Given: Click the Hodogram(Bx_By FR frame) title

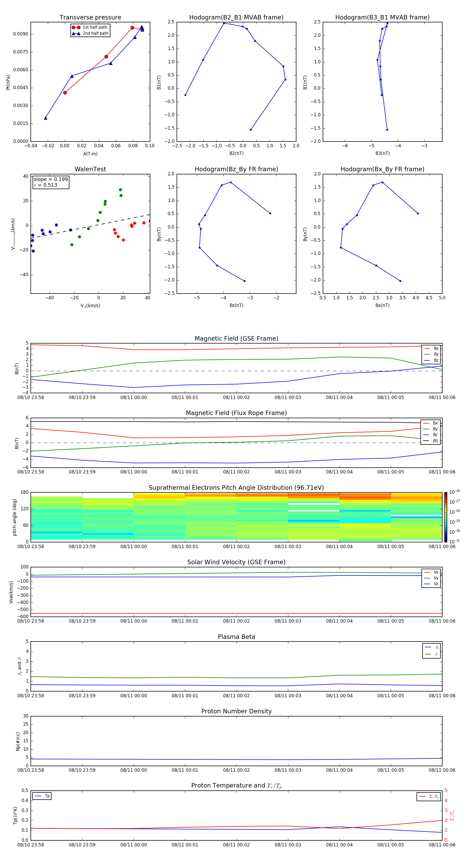Looking at the screenshot, I should 382,169.
